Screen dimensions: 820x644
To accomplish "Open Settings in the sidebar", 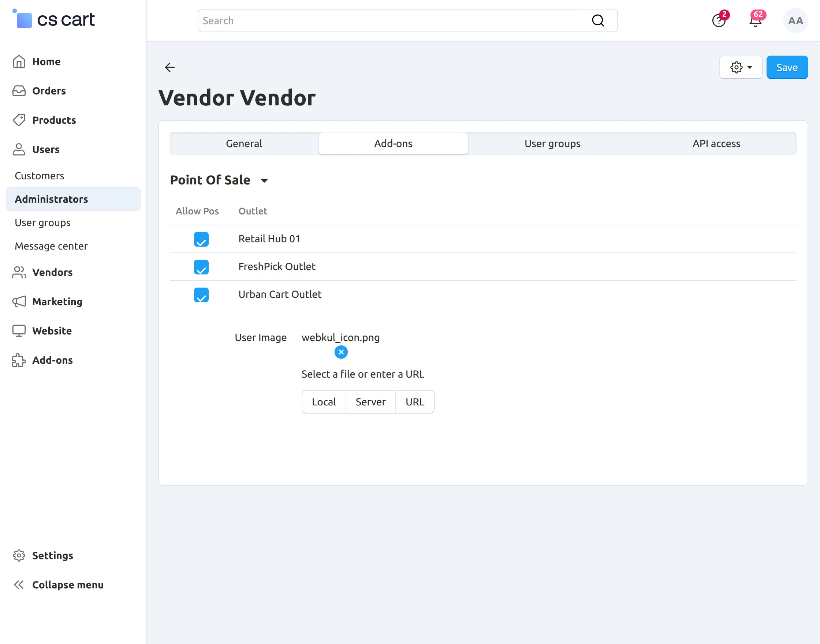I will [x=52, y=555].
